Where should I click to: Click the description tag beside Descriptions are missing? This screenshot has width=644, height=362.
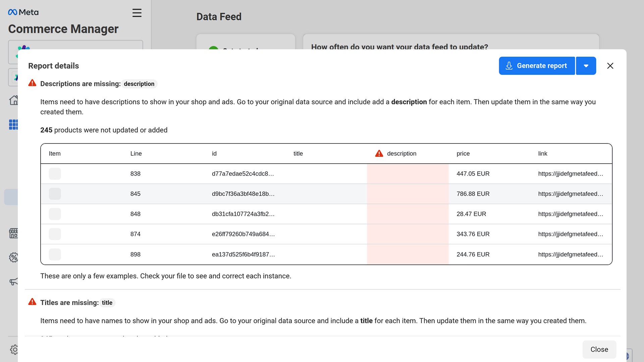(x=139, y=84)
